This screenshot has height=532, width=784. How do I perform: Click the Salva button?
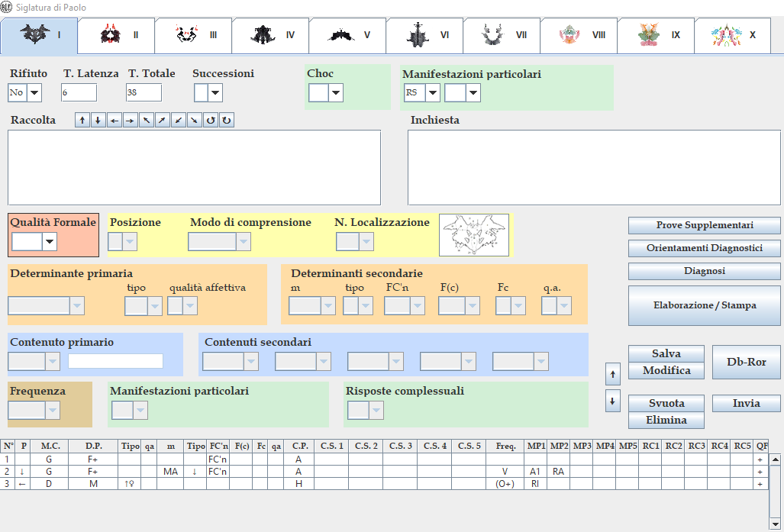tap(666, 353)
